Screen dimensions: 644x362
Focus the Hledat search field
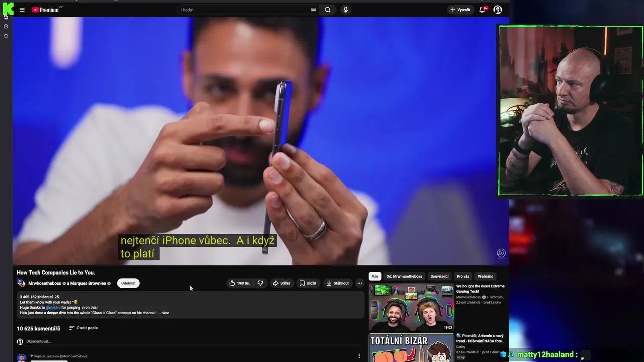tap(248, 10)
